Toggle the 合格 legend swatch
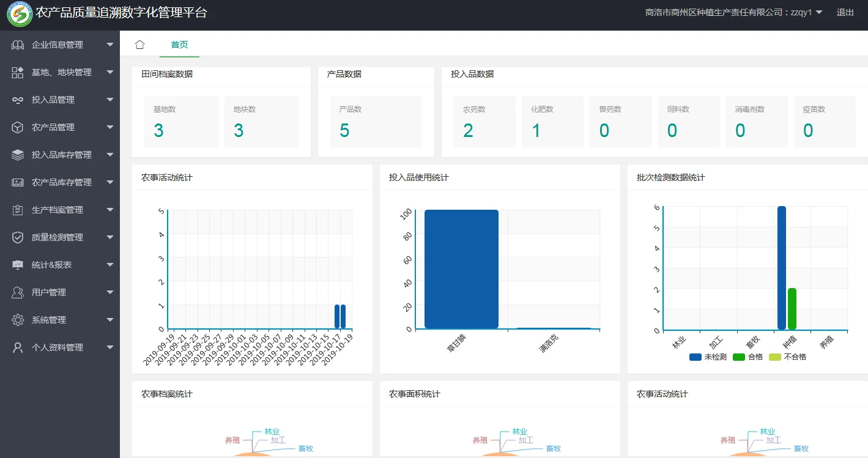 [739, 357]
